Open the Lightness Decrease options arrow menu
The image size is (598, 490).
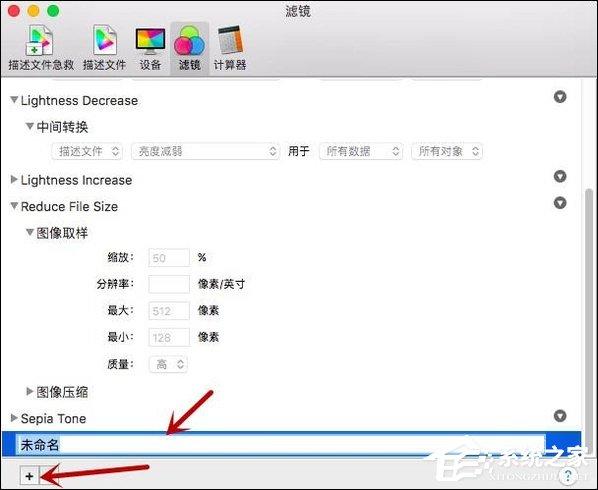pos(560,97)
